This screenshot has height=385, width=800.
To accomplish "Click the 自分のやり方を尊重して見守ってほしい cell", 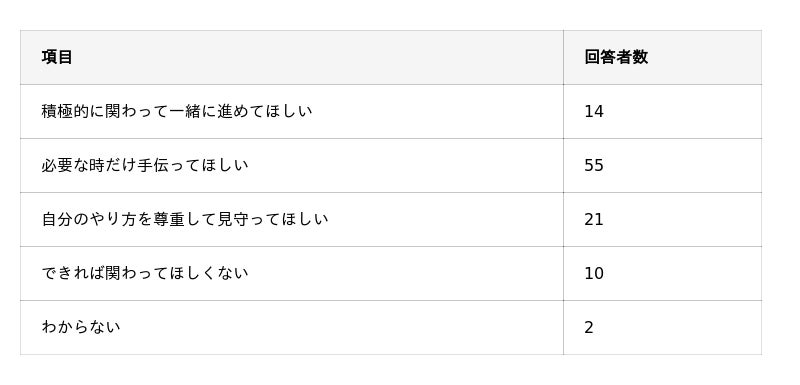I will click(292, 219).
